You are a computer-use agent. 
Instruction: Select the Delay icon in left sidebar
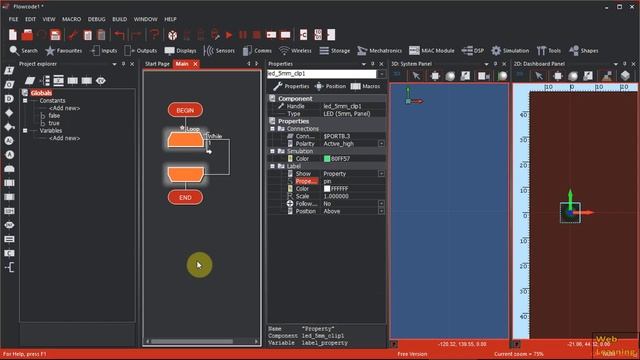[9, 99]
